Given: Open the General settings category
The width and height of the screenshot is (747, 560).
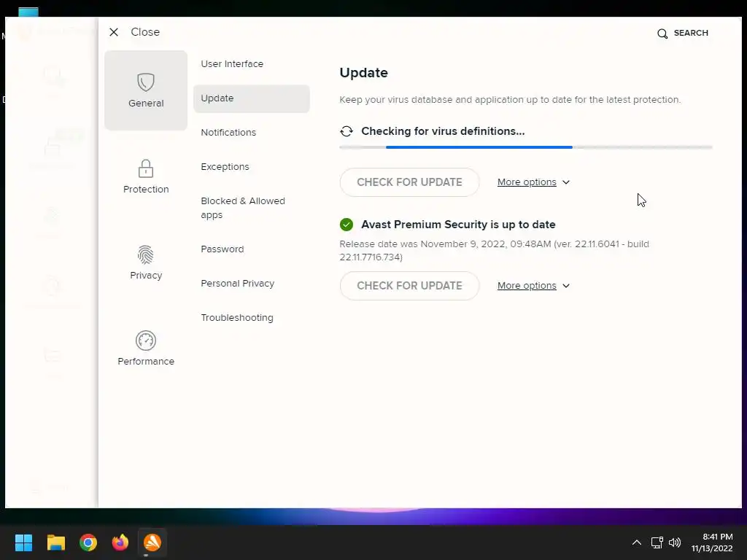Looking at the screenshot, I should pos(146,90).
